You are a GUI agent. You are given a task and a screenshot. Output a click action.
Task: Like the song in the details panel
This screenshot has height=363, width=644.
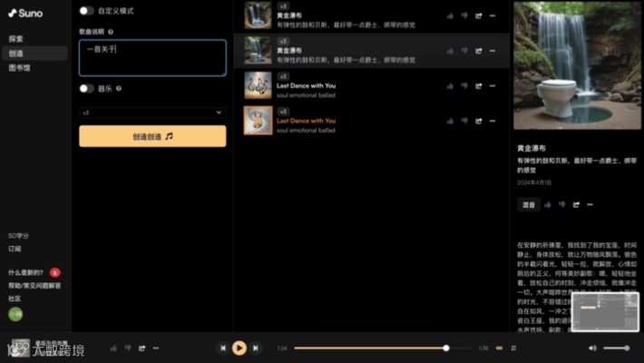[x=548, y=205]
